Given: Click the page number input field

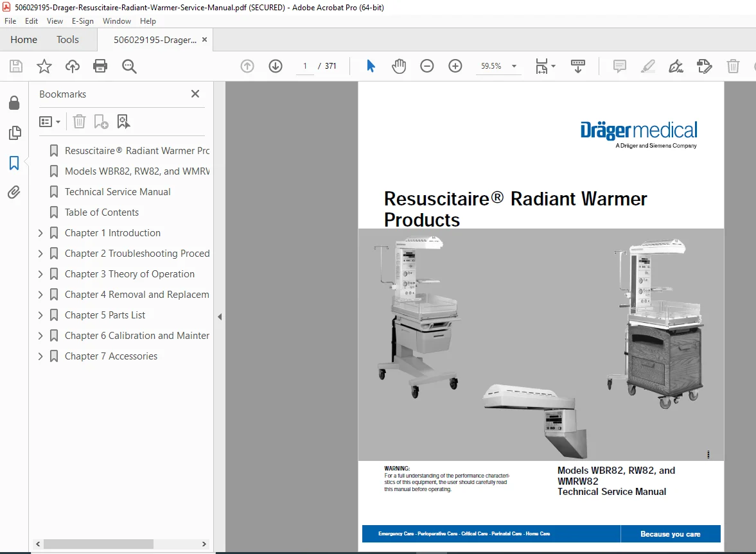Looking at the screenshot, I should point(304,66).
